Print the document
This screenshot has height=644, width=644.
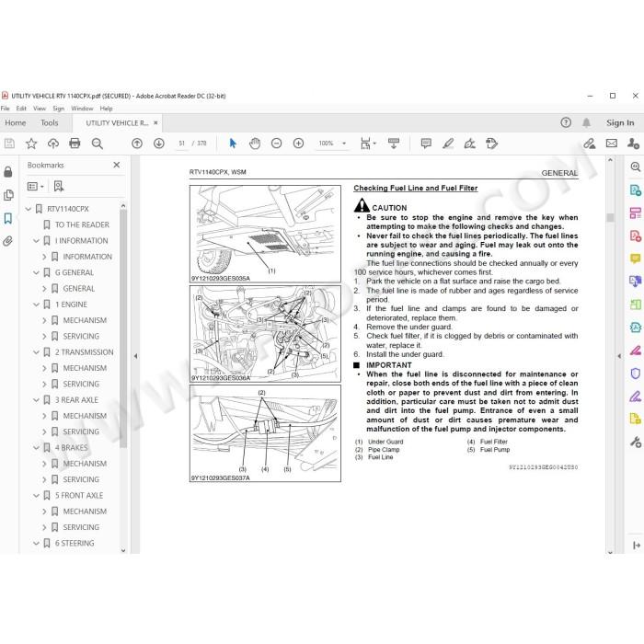(75, 144)
